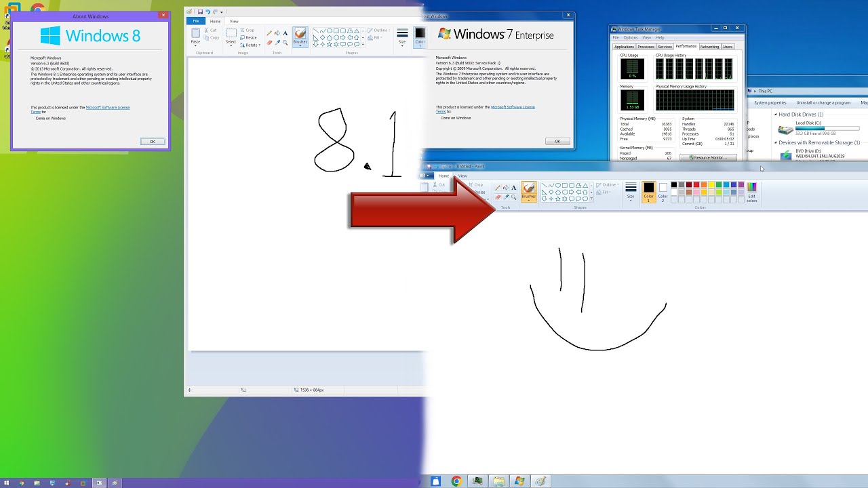
Task: Select the Eraser tool in upper Paint window
Action: click(x=269, y=43)
